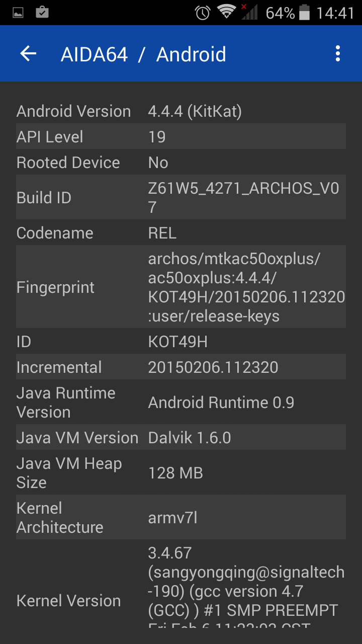Select the Java Runtime Version row
362x644 pixels.
tap(181, 403)
